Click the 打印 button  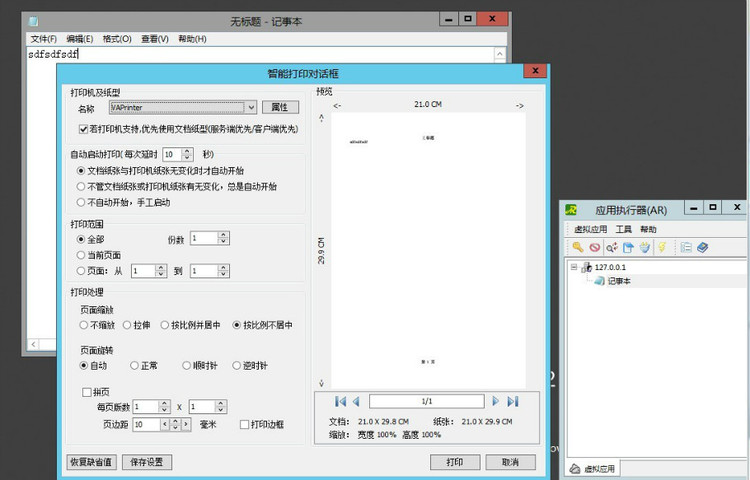coord(455,462)
